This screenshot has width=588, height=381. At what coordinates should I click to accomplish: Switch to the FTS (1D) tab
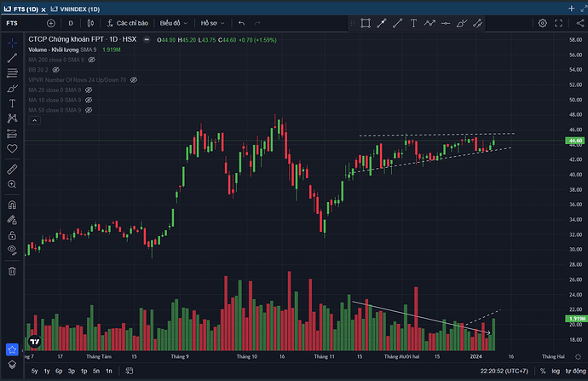click(20, 7)
